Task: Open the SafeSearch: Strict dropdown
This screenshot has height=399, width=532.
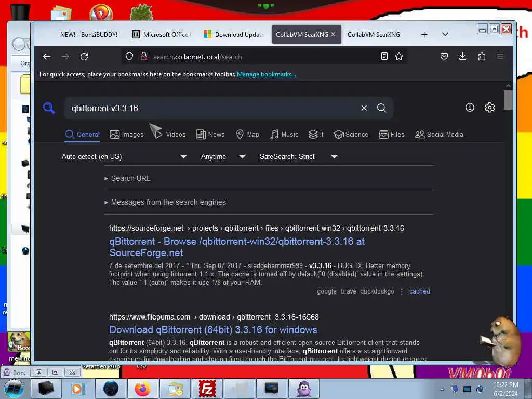Action: (299, 157)
